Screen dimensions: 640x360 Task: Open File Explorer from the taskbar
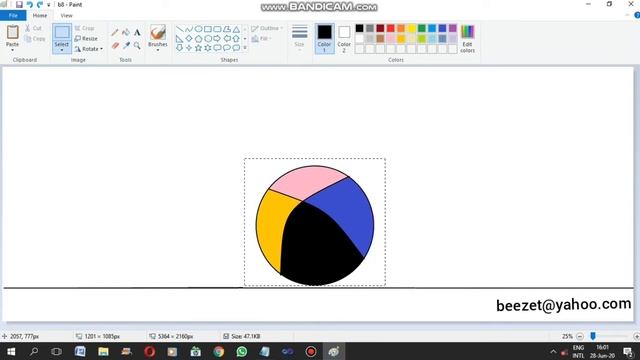103,351
